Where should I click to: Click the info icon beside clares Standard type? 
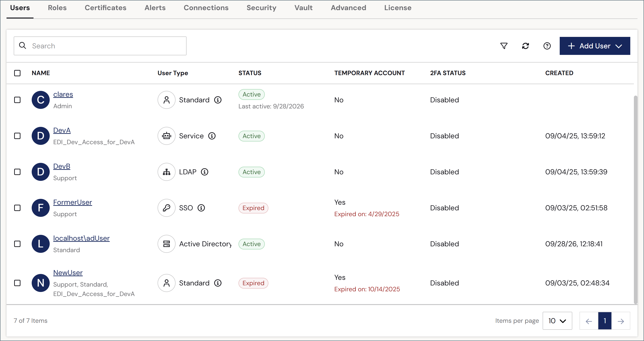point(218,100)
